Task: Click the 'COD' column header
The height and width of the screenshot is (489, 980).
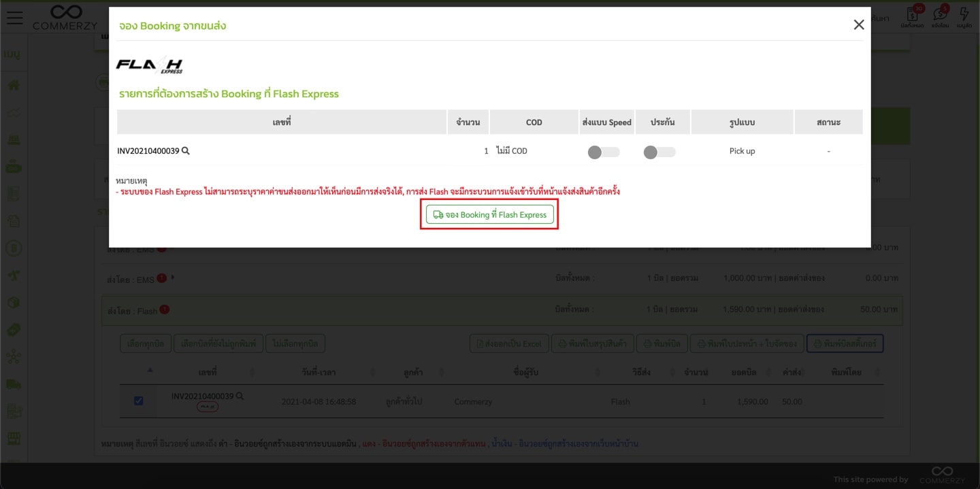Action: pos(534,122)
